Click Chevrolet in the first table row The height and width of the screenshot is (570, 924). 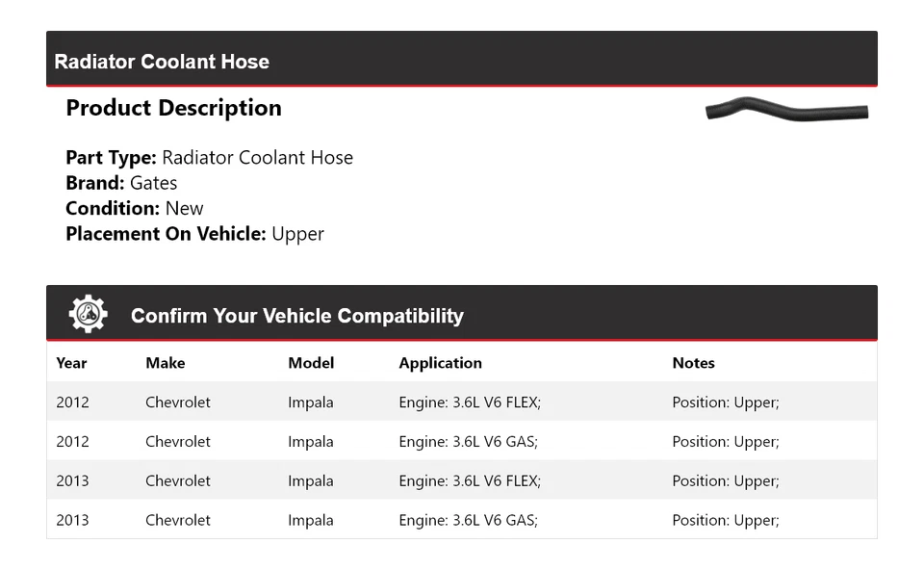pos(178,402)
